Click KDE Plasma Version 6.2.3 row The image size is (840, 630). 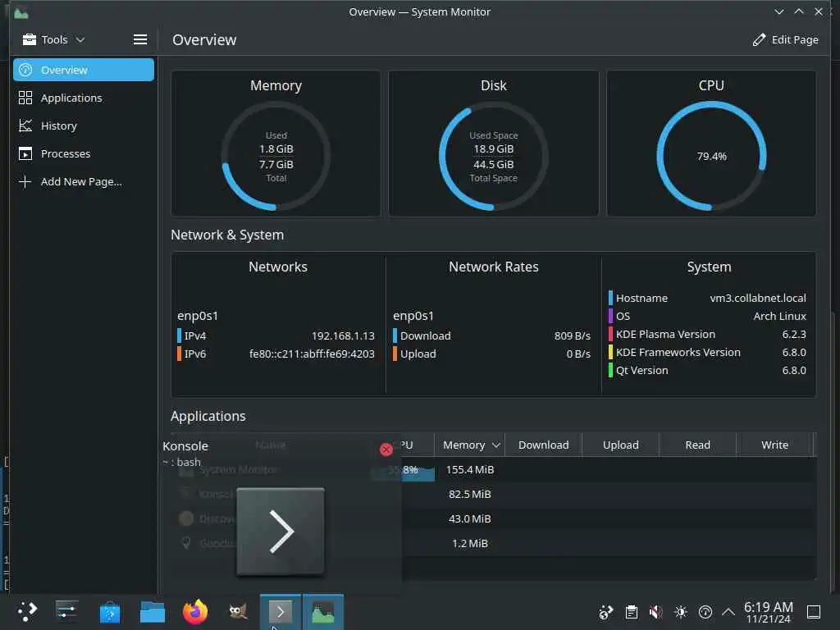[707, 335]
